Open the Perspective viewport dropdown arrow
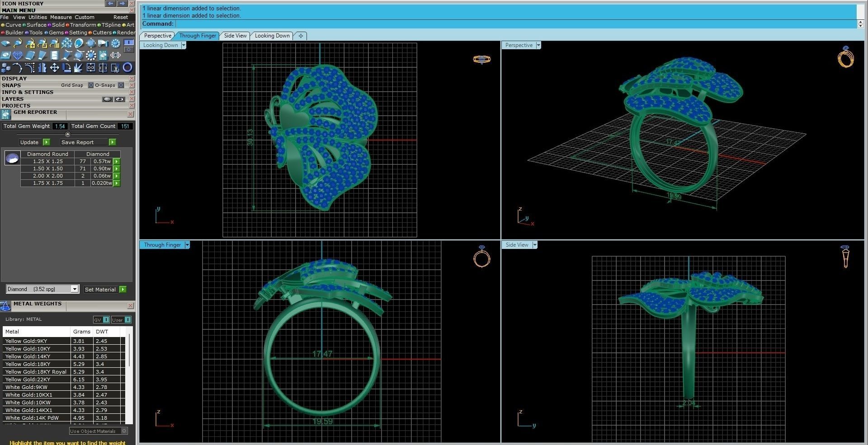868x445 pixels. (x=538, y=45)
